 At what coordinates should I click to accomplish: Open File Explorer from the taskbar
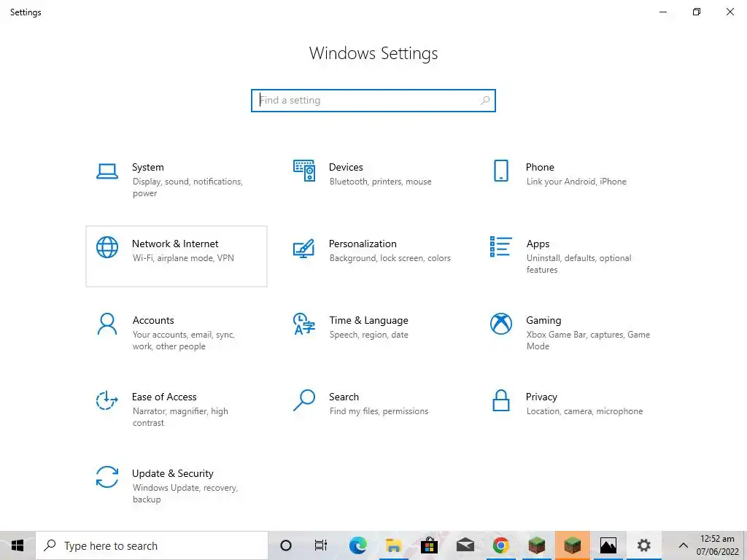pos(393,545)
